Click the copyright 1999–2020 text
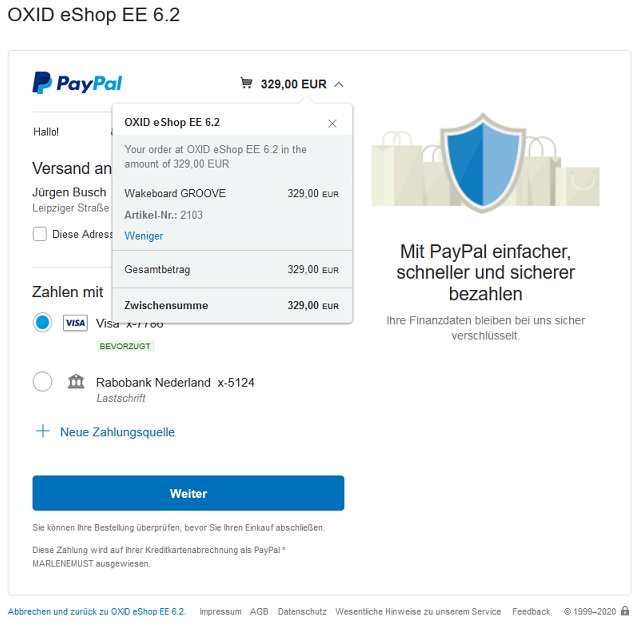639x623 pixels. pos(590,612)
